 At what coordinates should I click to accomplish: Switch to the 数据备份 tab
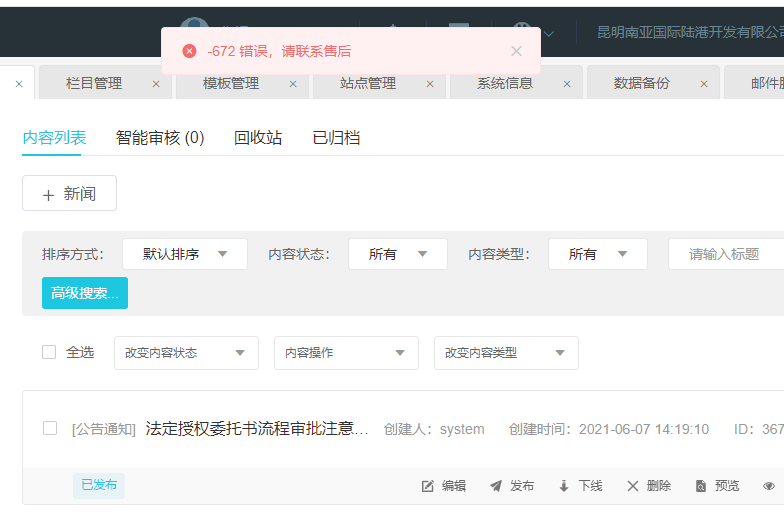coord(642,83)
